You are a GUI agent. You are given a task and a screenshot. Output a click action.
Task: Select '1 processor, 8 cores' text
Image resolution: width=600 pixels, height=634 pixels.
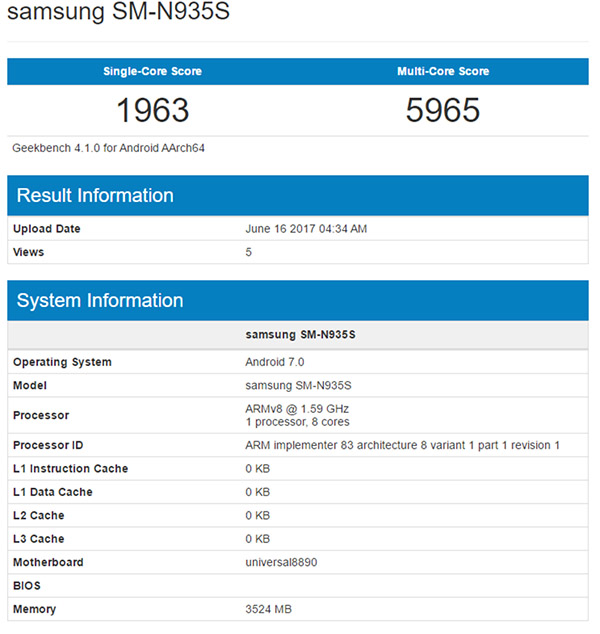pos(297,422)
